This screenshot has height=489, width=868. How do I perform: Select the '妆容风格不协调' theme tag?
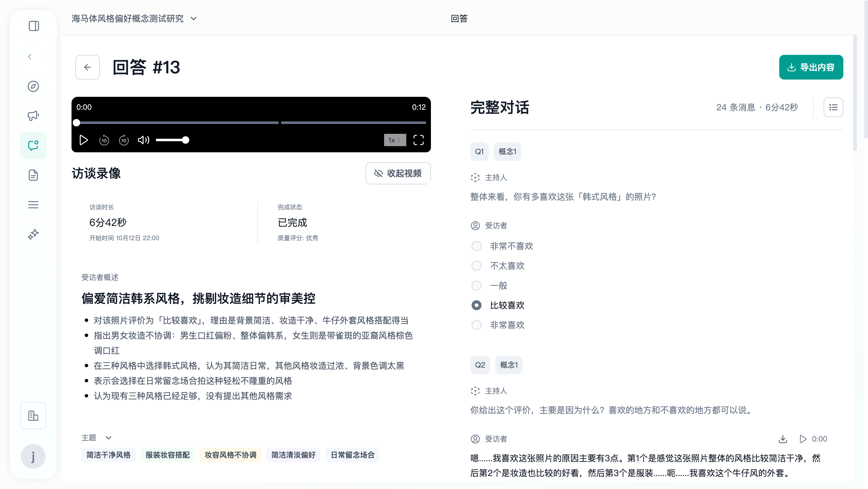point(231,455)
